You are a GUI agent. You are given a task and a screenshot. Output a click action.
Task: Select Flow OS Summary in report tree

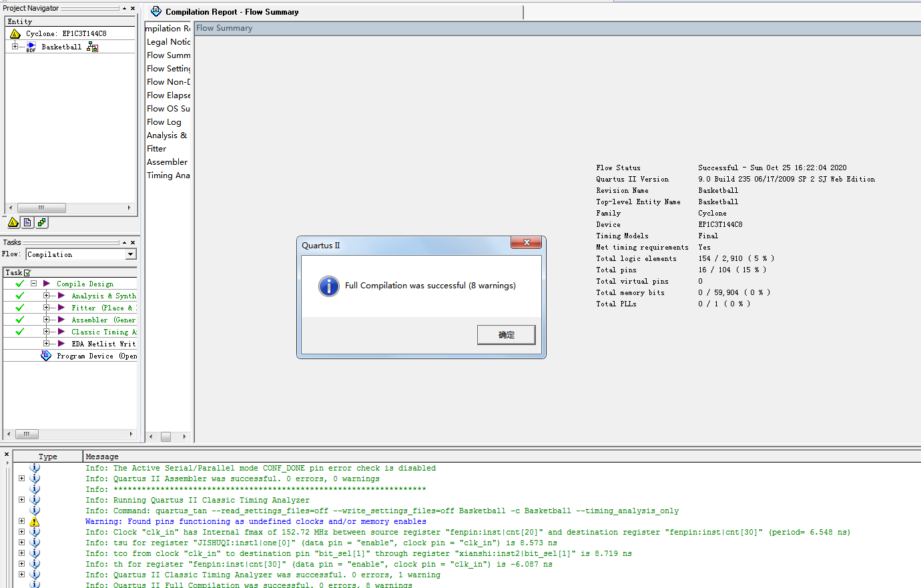point(168,108)
